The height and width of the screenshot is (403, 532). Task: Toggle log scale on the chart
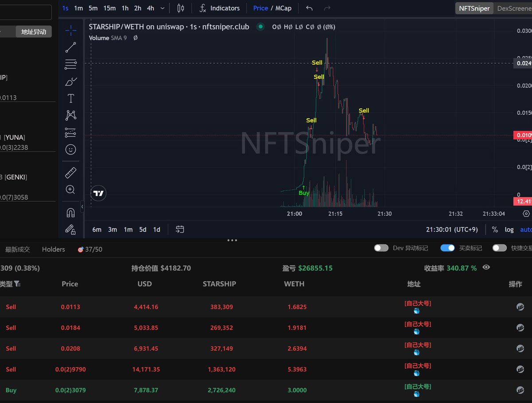(509, 229)
